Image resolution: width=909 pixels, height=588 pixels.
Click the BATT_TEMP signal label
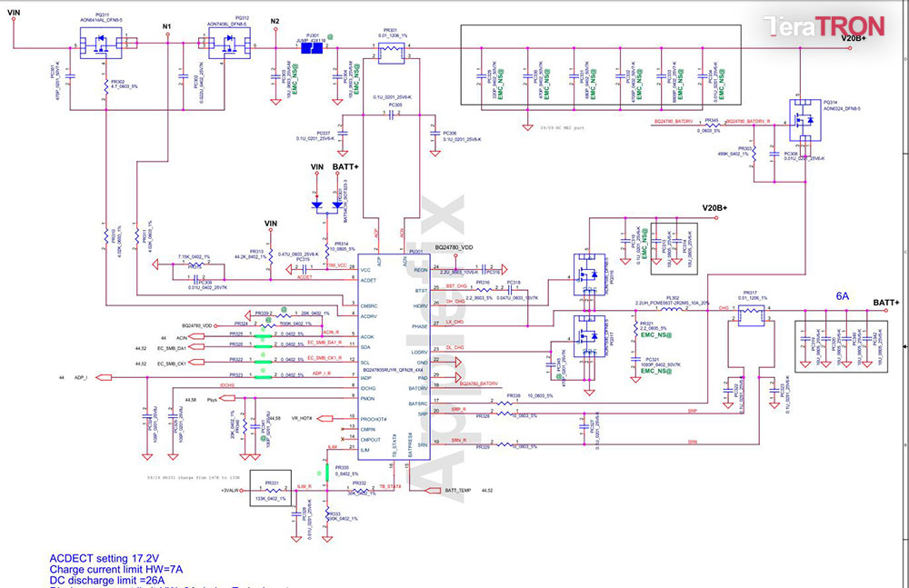pyautogui.click(x=458, y=491)
